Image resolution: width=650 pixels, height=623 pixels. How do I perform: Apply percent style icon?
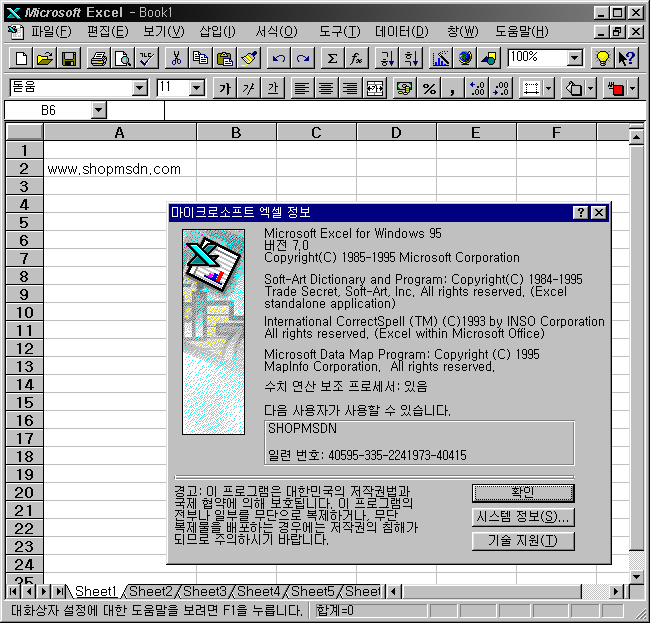pyautogui.click(x=429, y=88)
